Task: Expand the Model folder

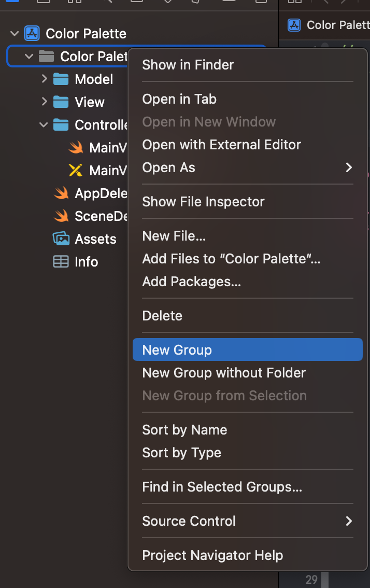Action: click(44, 79)
